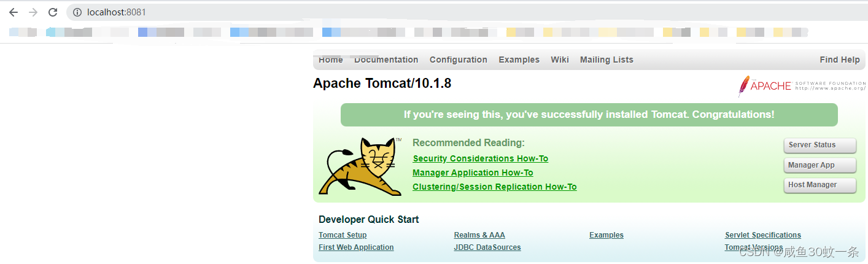Image resolution: width=868 pixels, height=264 pixels.
Task: Click the successfully installed Tomcat congratulations banner
Action: point(589,115)
